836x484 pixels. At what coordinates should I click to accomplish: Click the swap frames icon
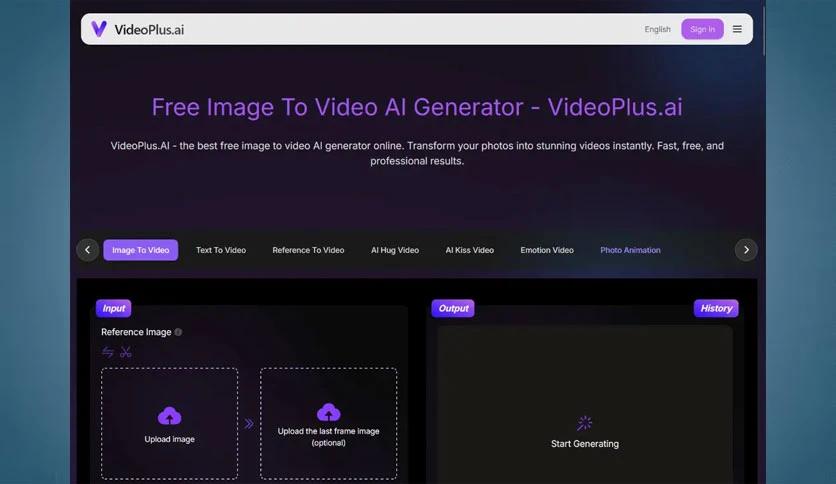coord(108,352)
